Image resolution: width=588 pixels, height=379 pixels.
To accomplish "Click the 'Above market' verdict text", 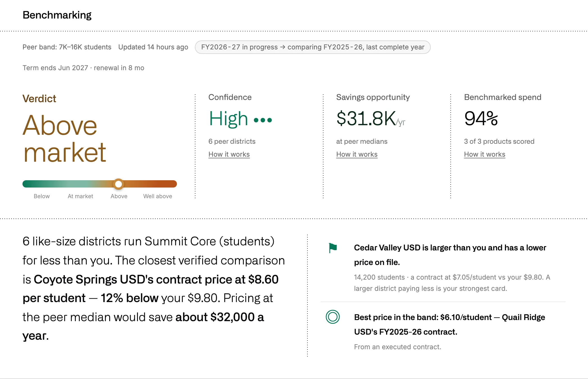I will [x=64, y=139].
